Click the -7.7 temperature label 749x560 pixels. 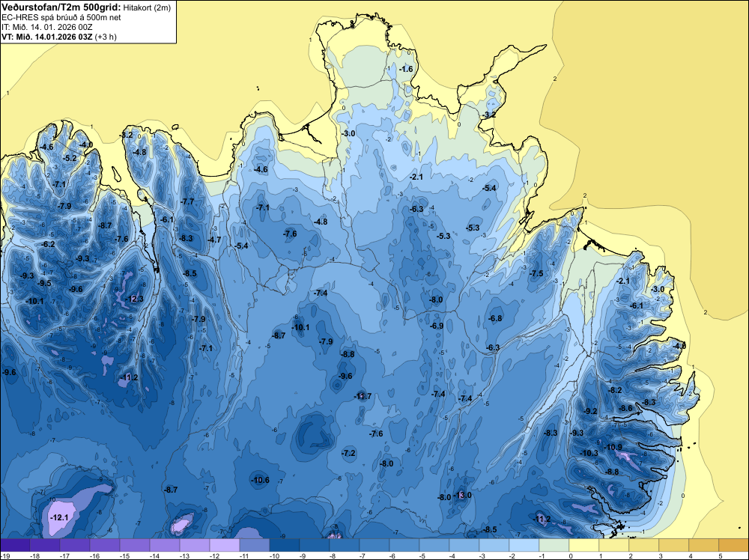point(188,201)
